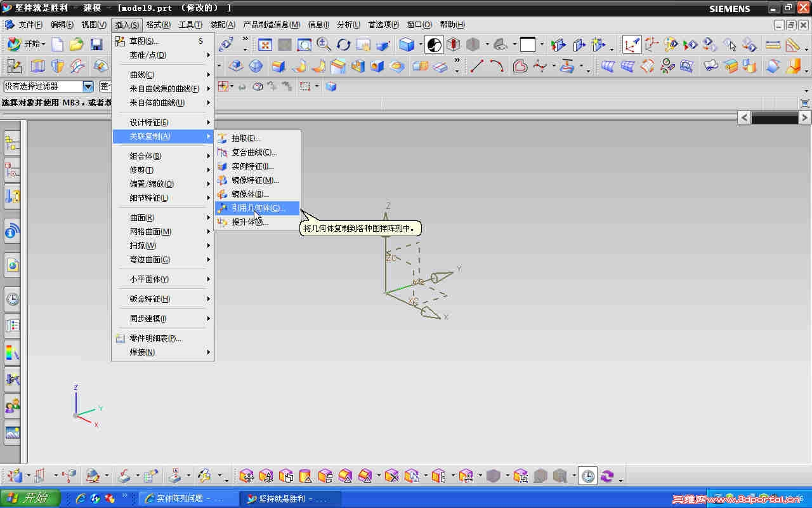Click the Sketch icon in the feature toolbar
Image resolution: width=812 pixels, height=508 pixels.
(14, 65)
